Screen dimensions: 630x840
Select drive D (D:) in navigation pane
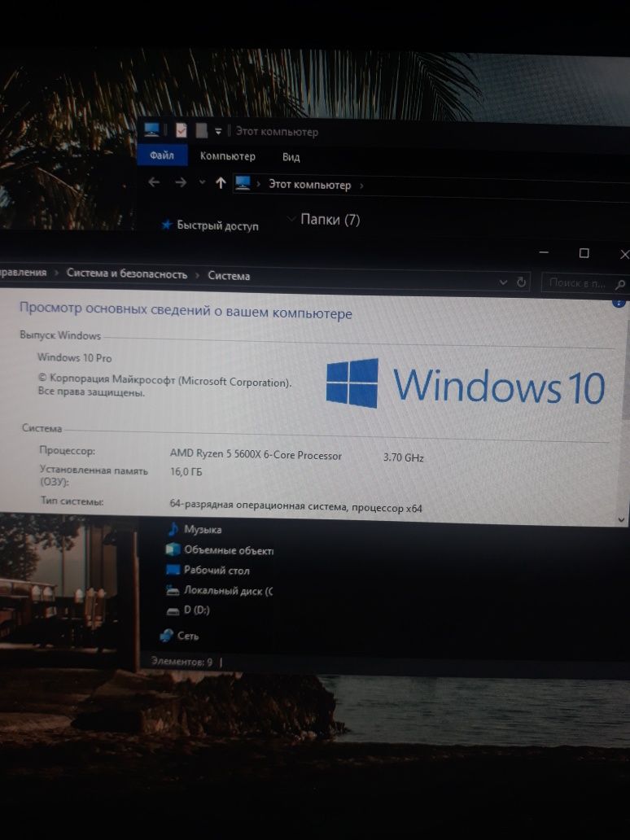197,610
